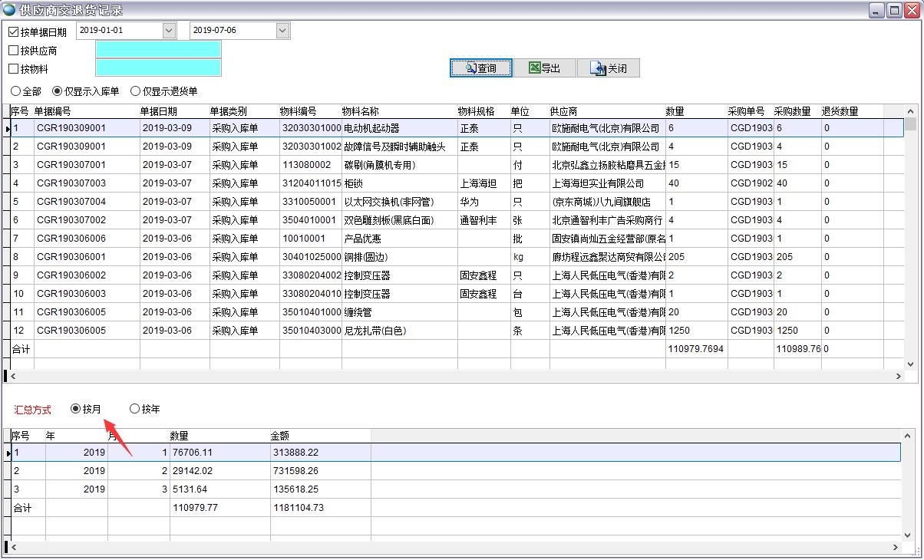Click the vertical scrollbar up arrow
The height and width of the screenshot is (560, 924).
tap(910, 111)
